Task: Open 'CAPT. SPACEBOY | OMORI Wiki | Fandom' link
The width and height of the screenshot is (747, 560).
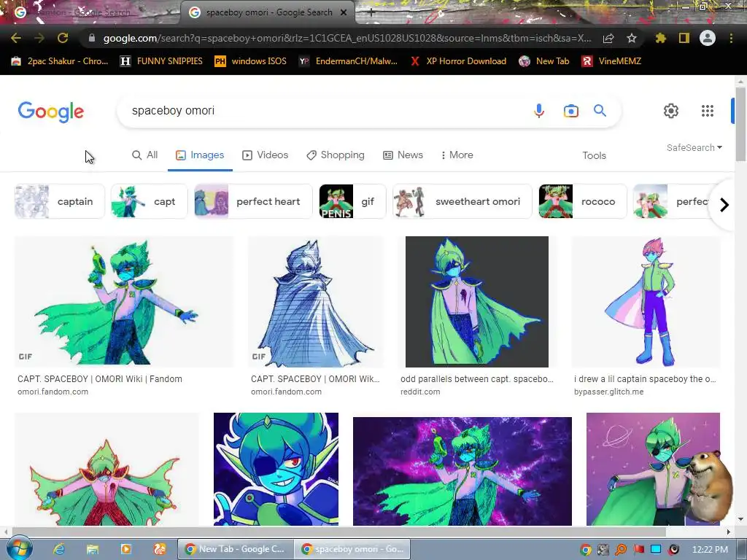Action: click(99, 379)
